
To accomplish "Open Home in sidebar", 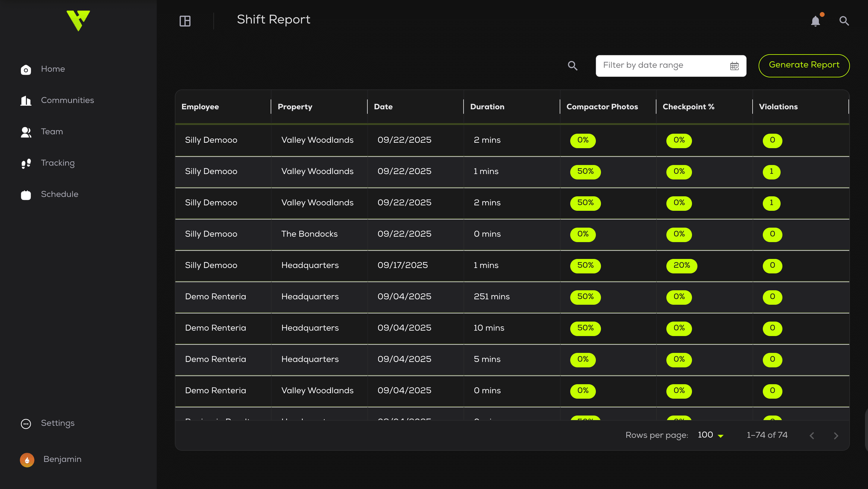I will click(x=53, y=69).
